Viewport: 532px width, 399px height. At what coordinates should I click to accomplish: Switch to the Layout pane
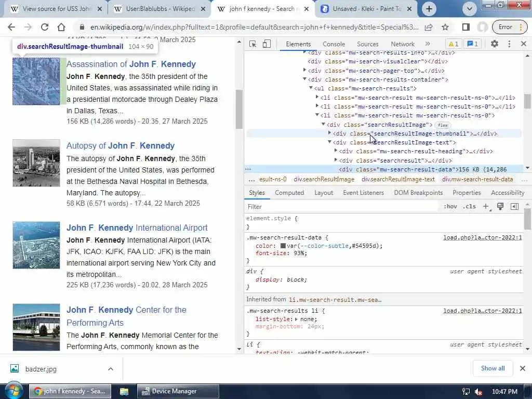[x=324, y=193]
